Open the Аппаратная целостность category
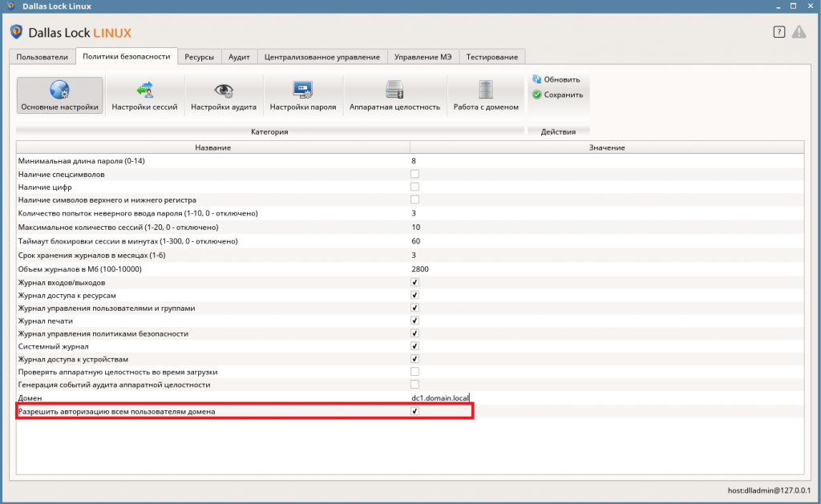The width and height of the screenshot is (821, 504). [x=394, y=95]
